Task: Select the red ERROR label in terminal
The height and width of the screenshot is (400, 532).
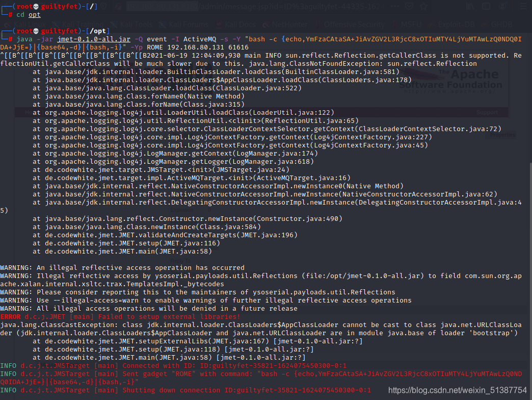Action: [x=11, y=317]
